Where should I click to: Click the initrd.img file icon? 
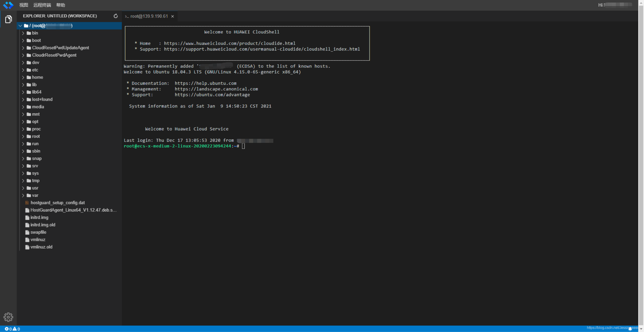click(27, 218)
